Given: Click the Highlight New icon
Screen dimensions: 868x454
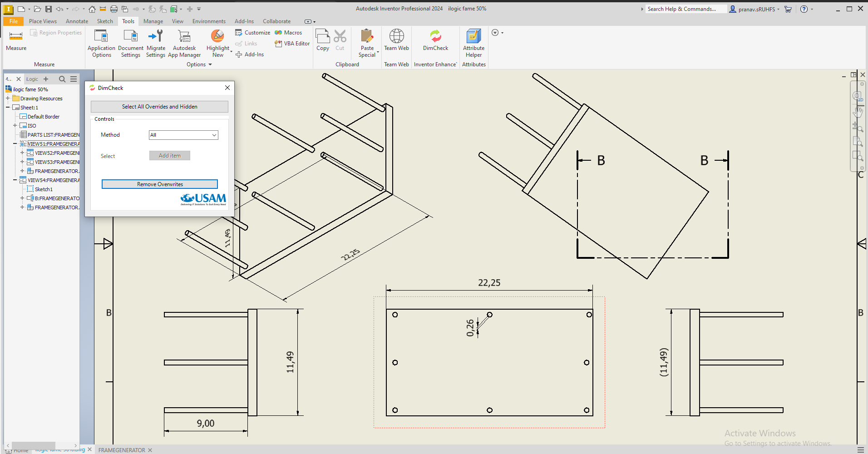Looking at the screenshot, I should [217, 37].
